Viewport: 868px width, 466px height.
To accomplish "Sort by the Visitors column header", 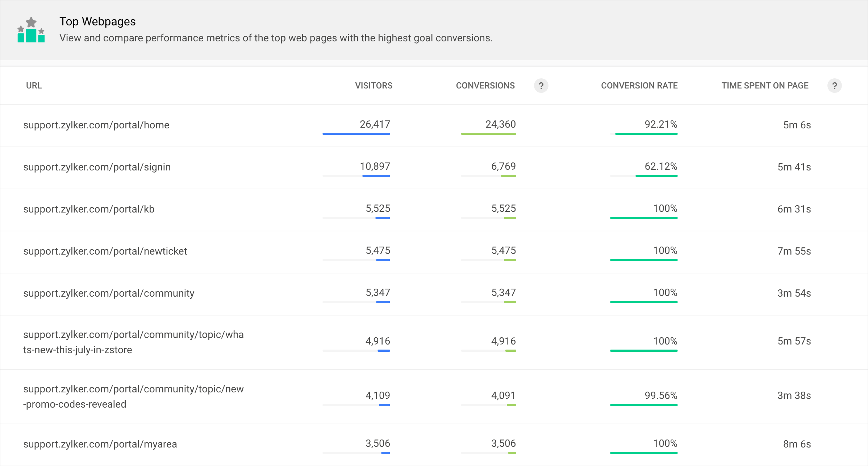I will [x=374, y=86].
